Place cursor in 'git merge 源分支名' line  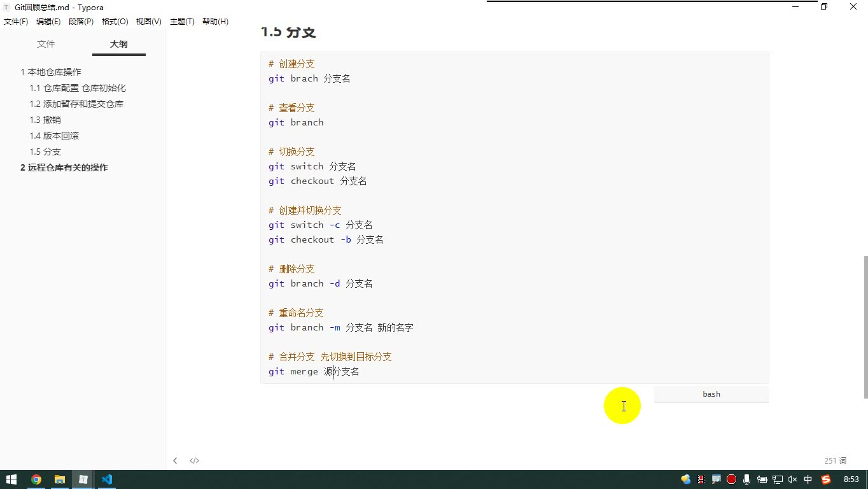[314, 371]
